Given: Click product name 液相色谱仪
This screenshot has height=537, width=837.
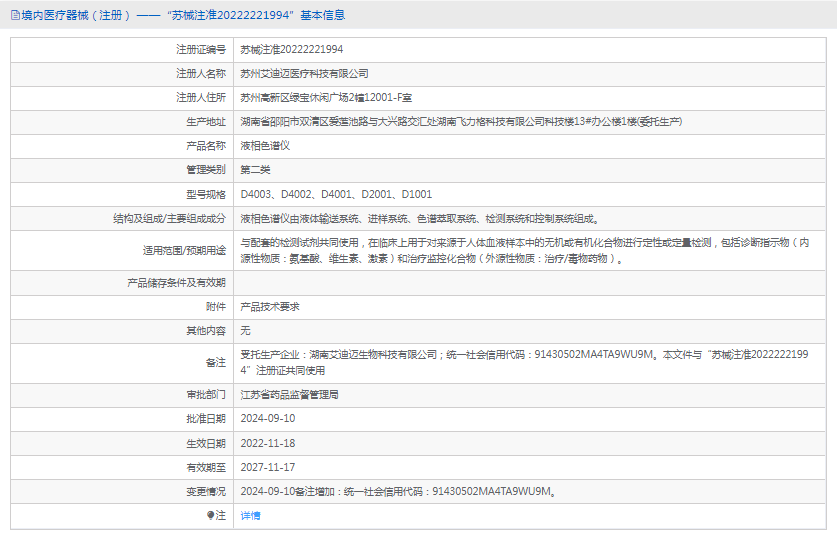Looking at the screenshot, I should pyautogui.click(x=265, y=146).
